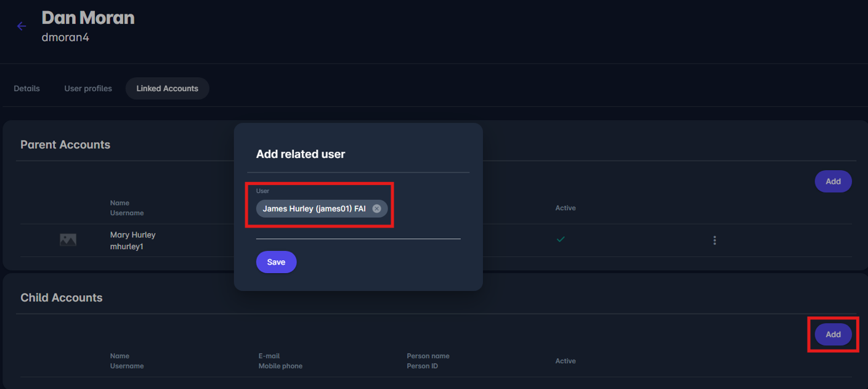Click the E-mail column header in Child Accounts
This screenshot has height=389, width=868.
click(269, 356)
